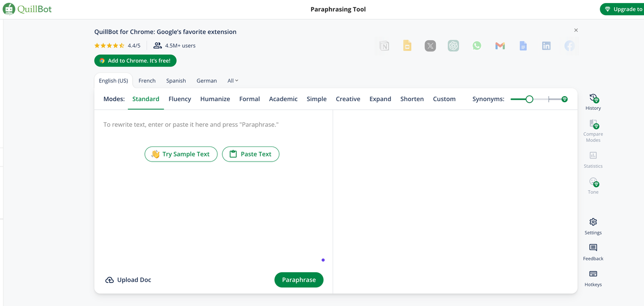644x306 pixels.
Task: Click the Paste Text button
Action: (251, 154)
